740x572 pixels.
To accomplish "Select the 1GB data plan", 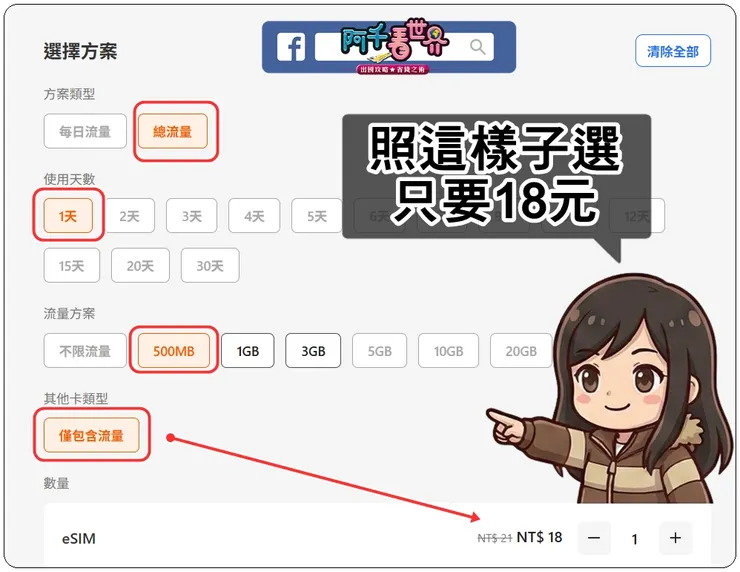I will click(x=248, y=351).
